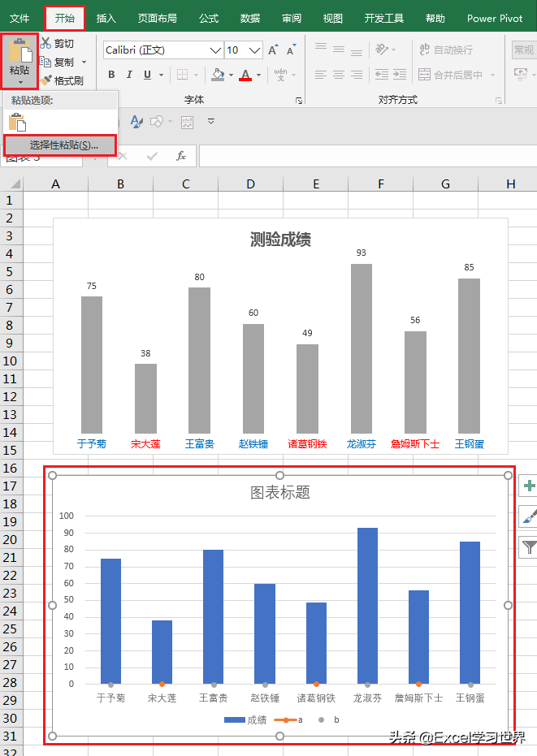Viewport: 537px width, 756px height.
Task: Click the 剪切 (Cut) scissors icon
Action: [x=45, y=43]
